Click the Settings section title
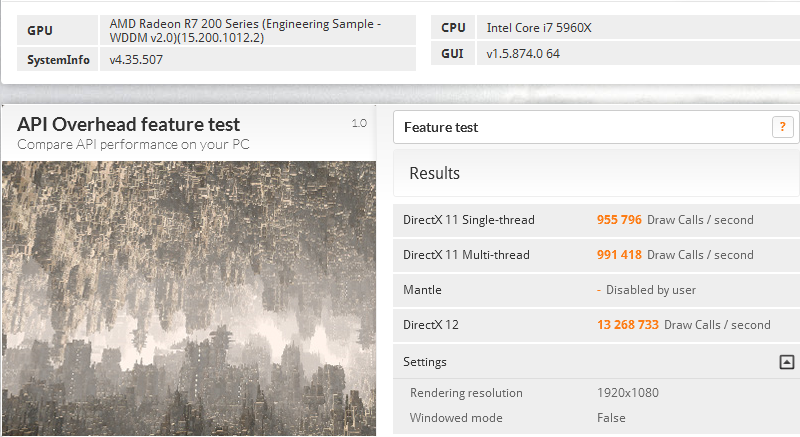The width and height of the screenshot is (800, 437). coord(425,362)
